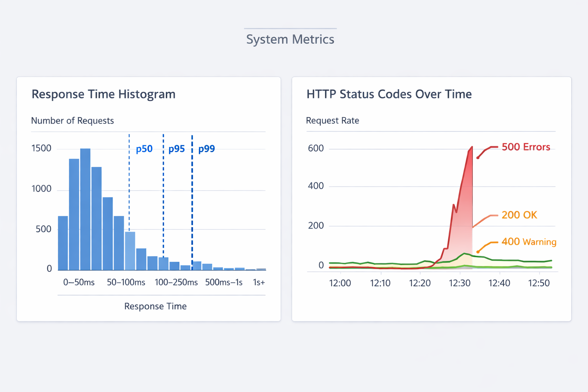This screenshot has height=392, width=588.
Task: Select the 500ms–1s axis label
Action: [224, 283]
